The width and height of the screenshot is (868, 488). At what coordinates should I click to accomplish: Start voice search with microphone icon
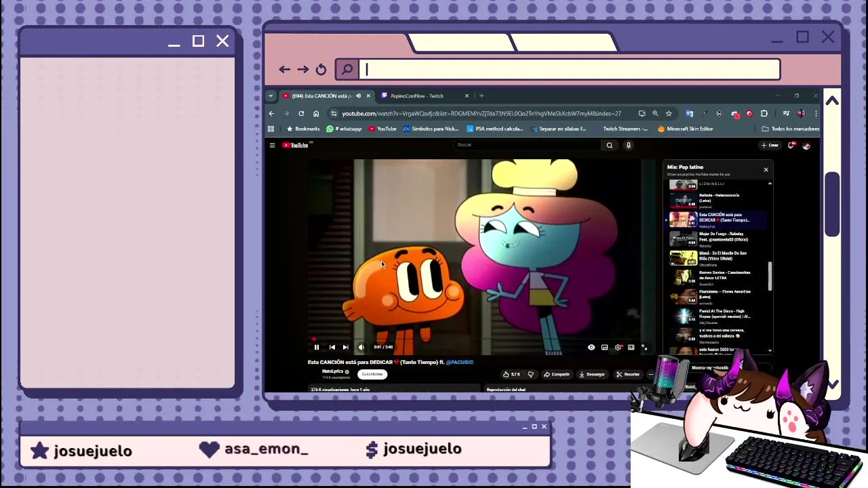click(629, 145)
